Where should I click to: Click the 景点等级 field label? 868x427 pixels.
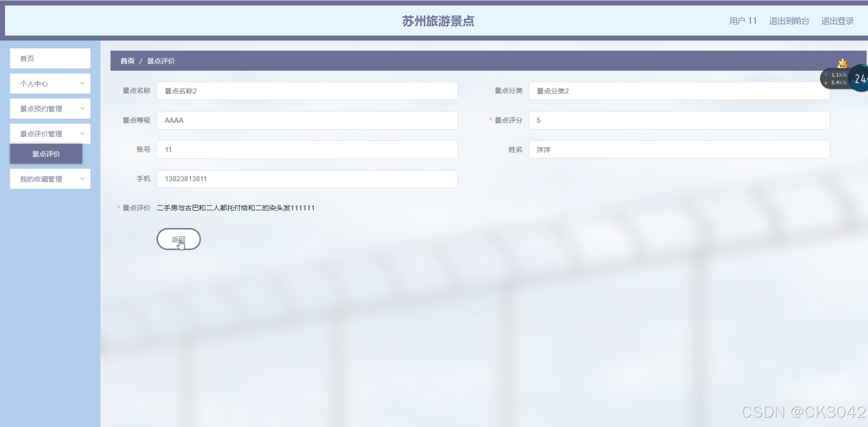[x=136, y=120]
